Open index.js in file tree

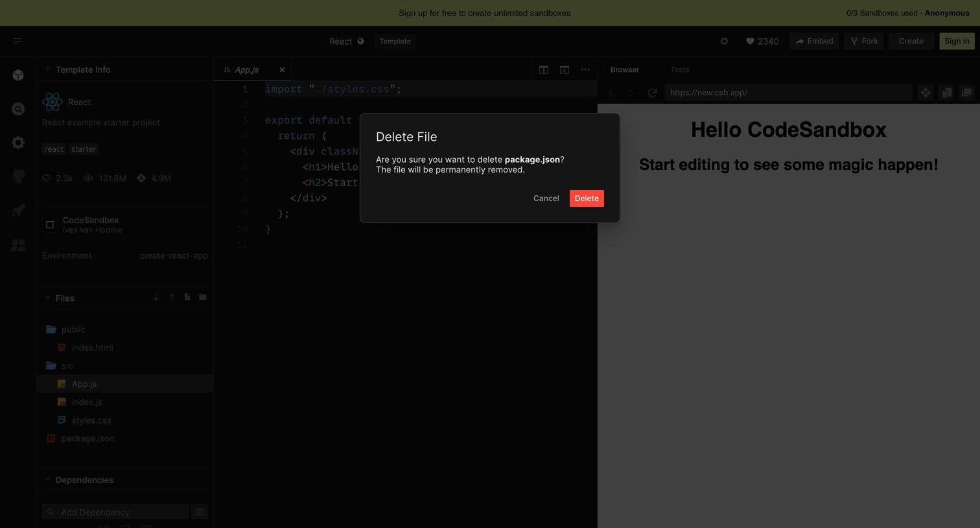point(125,402)
